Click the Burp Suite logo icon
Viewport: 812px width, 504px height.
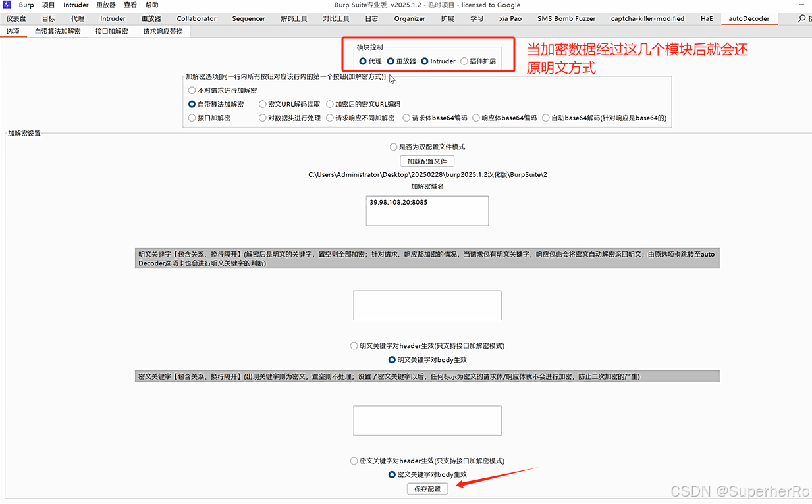click(x=7, y=5)
